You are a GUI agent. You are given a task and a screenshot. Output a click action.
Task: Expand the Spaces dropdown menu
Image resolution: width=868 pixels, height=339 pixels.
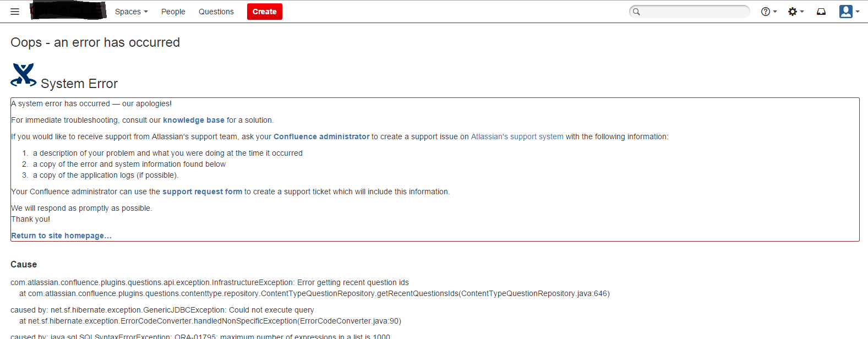pyautogui.click(x=132, y=12)
